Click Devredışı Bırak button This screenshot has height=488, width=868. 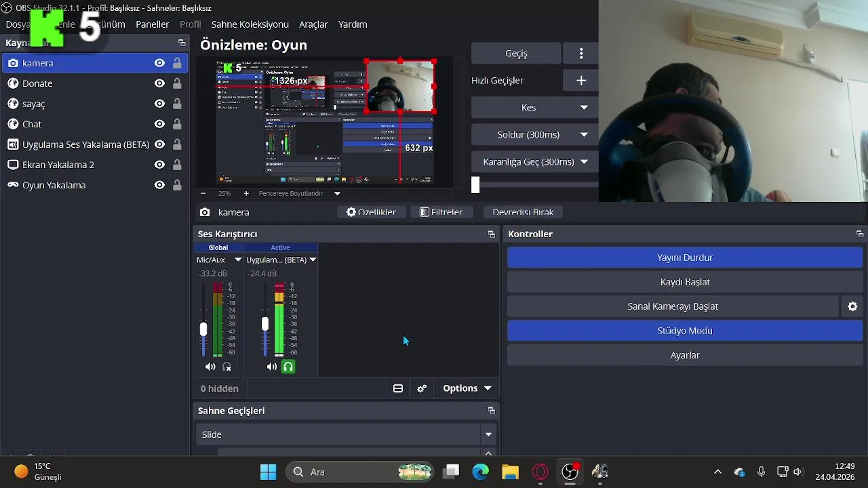(x=523, y=212)
